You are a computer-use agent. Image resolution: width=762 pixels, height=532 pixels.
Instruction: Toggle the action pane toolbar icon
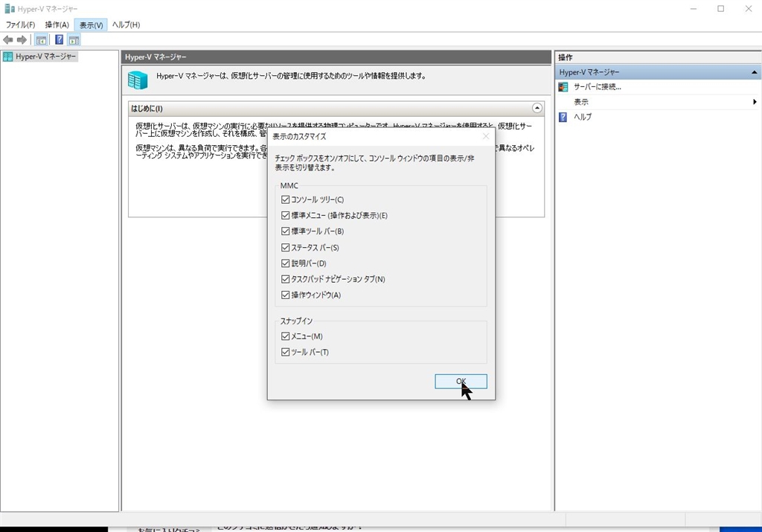[x=74, y=40]
